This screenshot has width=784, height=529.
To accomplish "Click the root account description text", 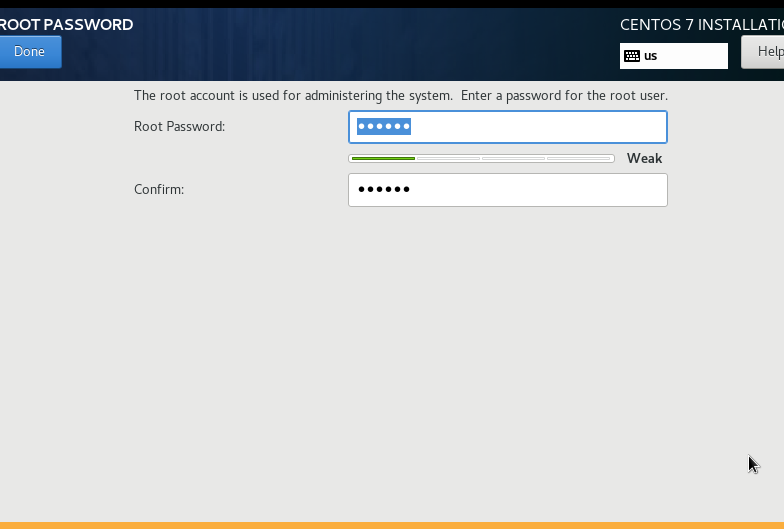I will [401, 96].
